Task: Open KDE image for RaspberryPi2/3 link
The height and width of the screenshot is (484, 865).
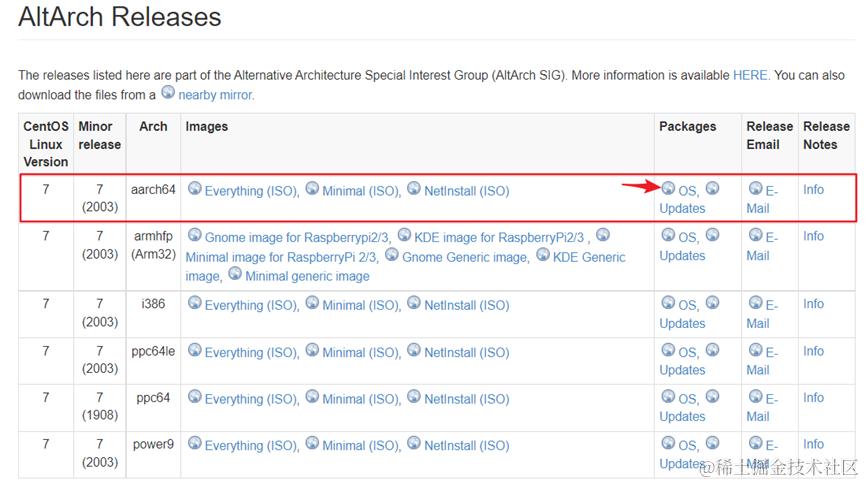Action: click(499, 238)
